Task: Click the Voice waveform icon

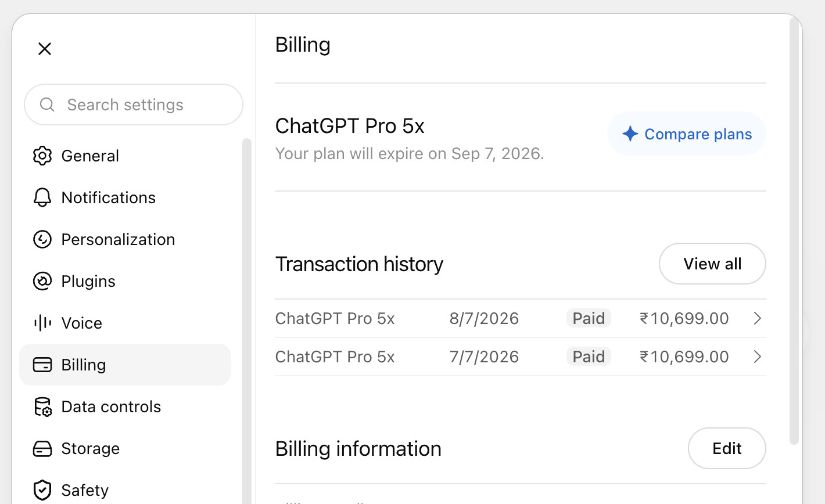Action: [42, 323]
